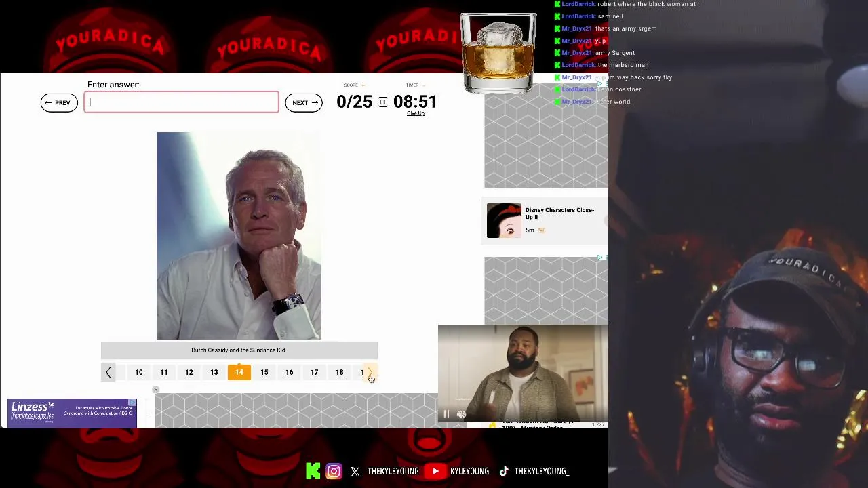
Task: Click the TikTok icon in stream footer
Action: (504, 472)
